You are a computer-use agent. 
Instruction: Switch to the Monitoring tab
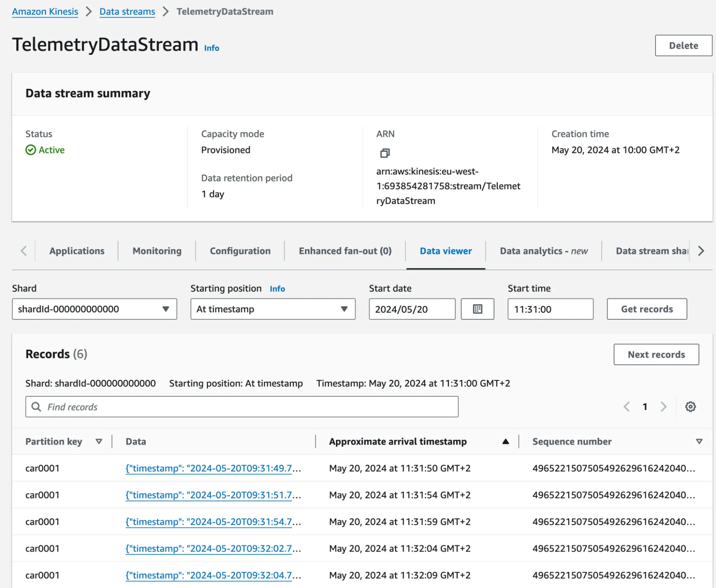157,251
